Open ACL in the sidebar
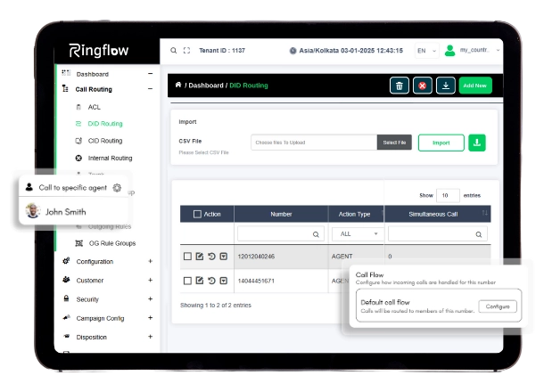The width and height of the screenshot is (544, 392). click(94, 107)
